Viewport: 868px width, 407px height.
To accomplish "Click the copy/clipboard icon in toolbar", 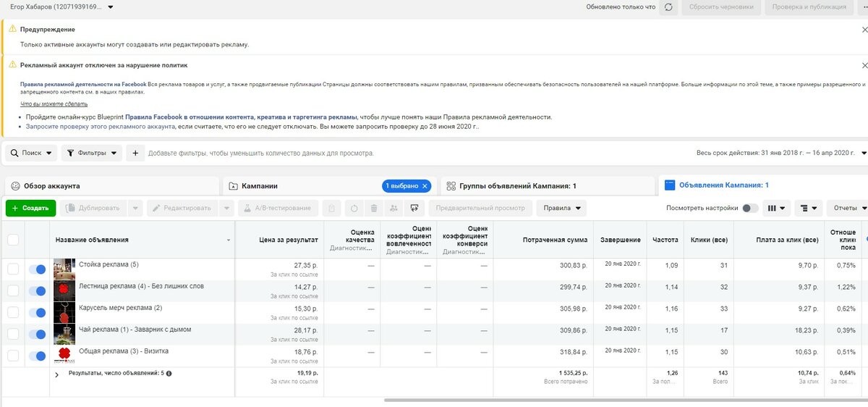I will coord(331,209).
